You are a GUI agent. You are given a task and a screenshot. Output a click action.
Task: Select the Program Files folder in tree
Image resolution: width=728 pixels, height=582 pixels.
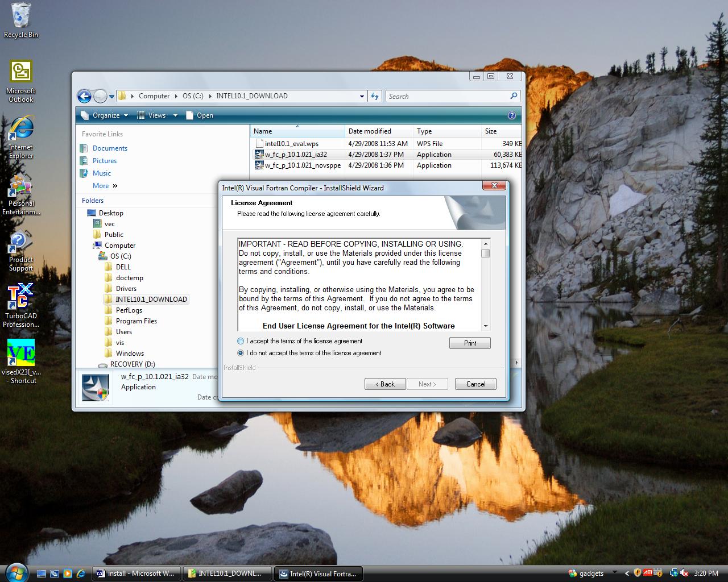[136, 321]
